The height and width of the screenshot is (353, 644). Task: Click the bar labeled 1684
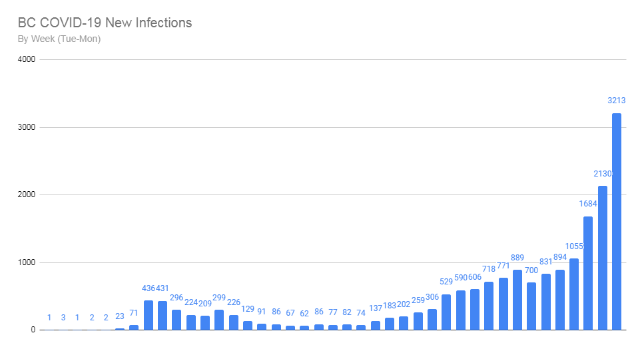[x=588, y=273]
